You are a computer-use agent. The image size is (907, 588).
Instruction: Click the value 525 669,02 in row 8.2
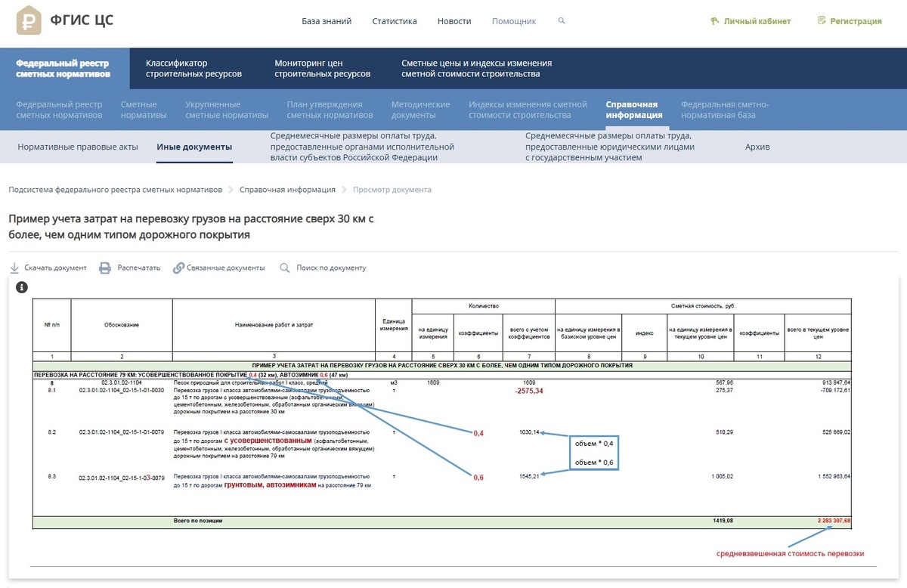[836, 432]
